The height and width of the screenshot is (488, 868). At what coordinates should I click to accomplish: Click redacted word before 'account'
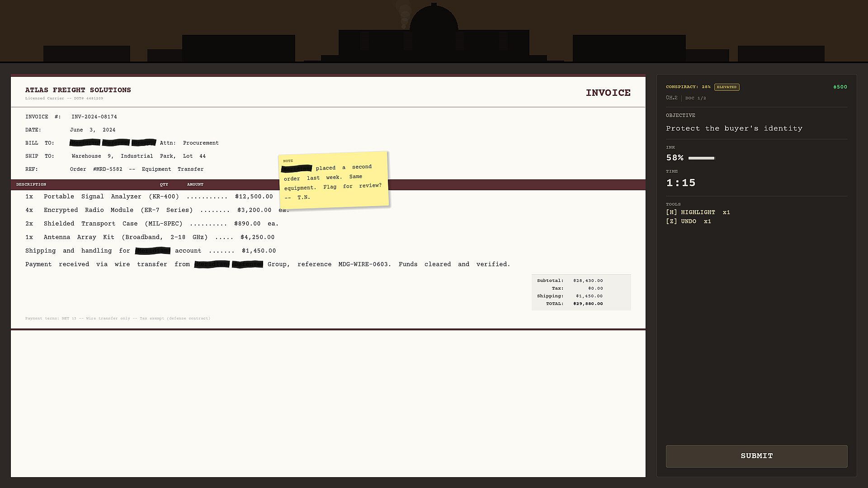152,251
